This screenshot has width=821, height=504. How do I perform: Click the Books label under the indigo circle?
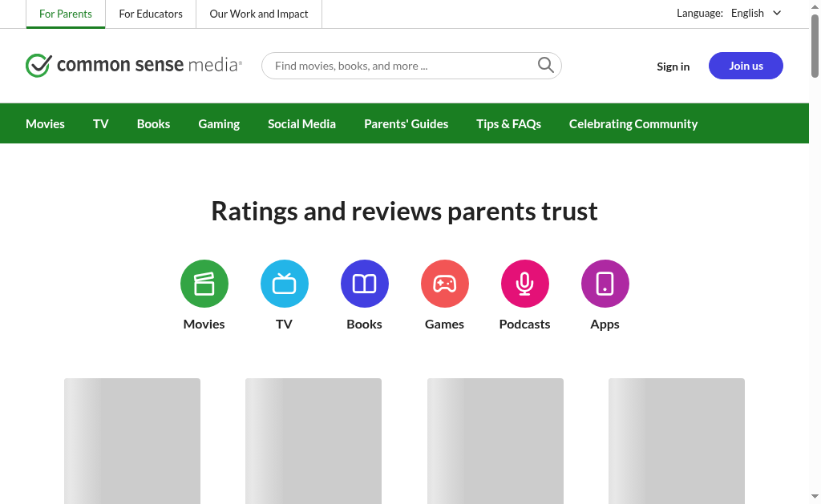(x=365, y=324)
